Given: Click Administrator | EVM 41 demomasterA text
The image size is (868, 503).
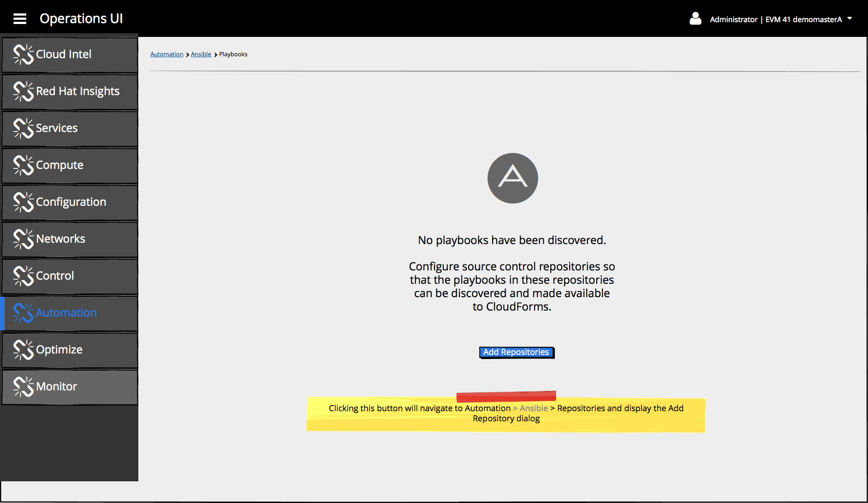Looking at the screenshot, I should 776,19.
